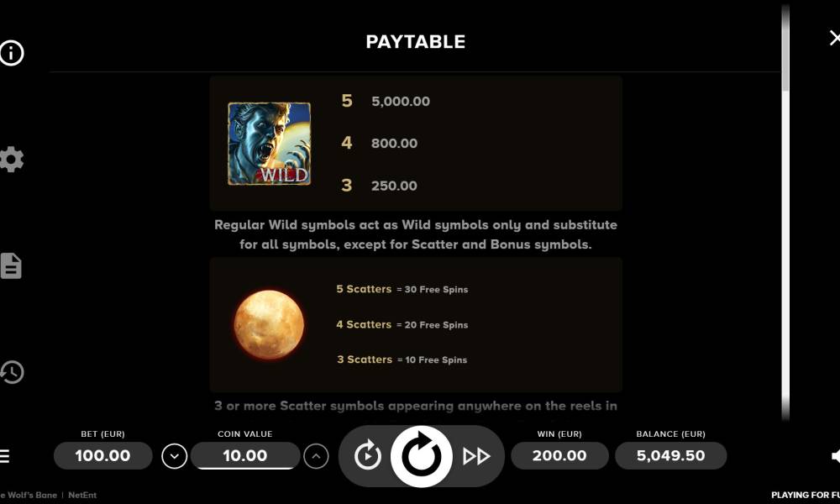The width and height of the screenshot is (840, 504).
Task: Open the game history clock icon
Action: 12,372
